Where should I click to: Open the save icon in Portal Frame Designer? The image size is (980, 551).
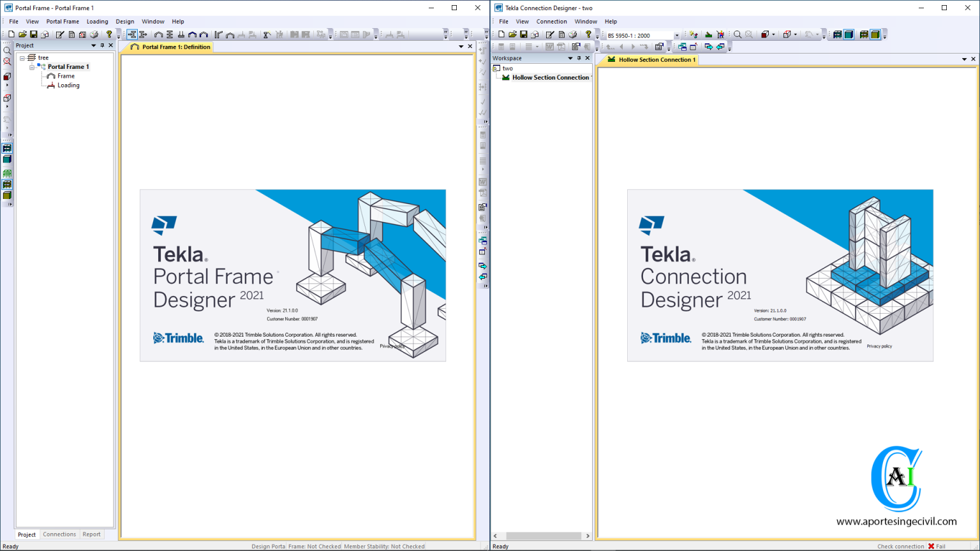point(33,34)
